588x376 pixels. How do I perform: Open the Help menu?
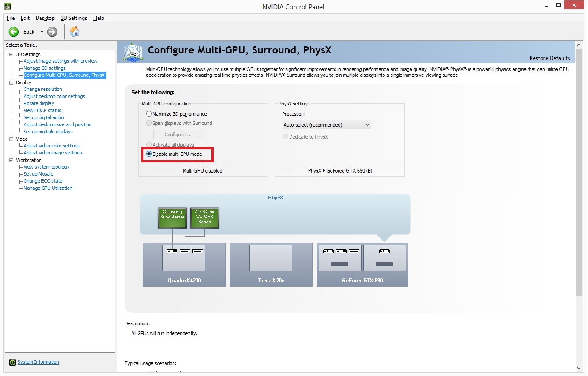tap(98, 18)
